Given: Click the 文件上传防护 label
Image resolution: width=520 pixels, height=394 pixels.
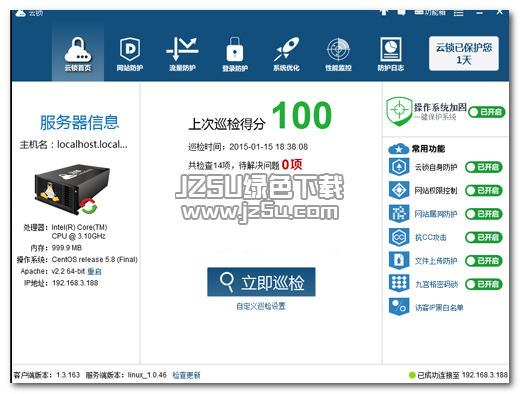Looking at the screenshot, I should pyautogui.click(x=436, y=261).
